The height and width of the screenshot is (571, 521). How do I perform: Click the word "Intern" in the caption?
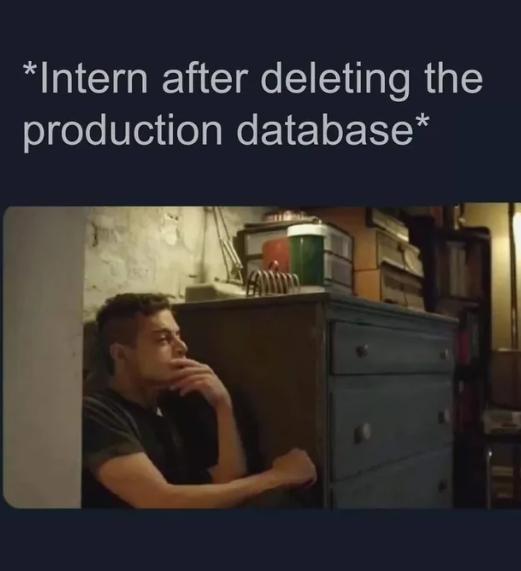coord(86,78)
